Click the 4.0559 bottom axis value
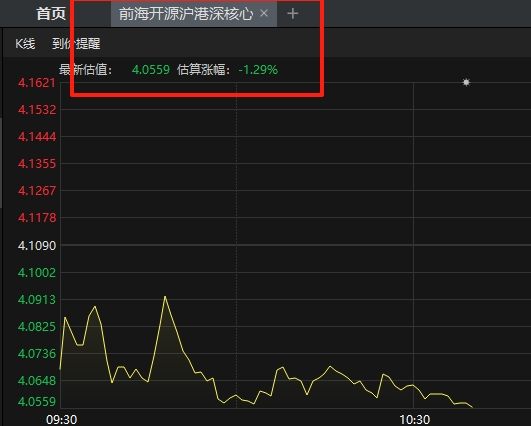 [37, 402]
